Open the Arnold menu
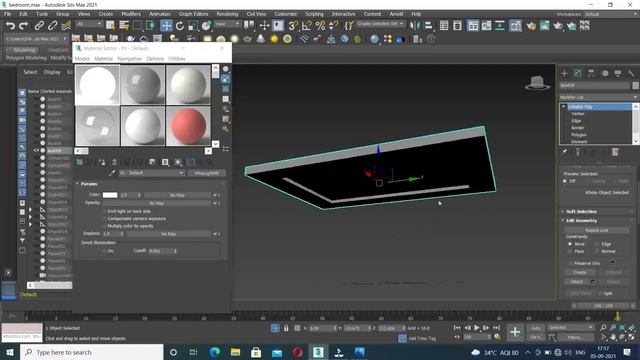The width and height of the screenshot is (640, 360). click(396, 14)
